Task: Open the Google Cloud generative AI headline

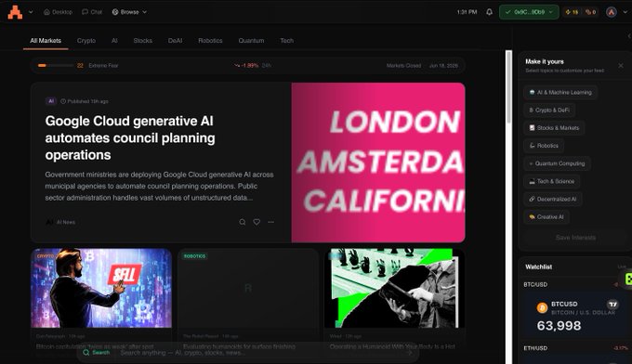Action: [130, 137]
